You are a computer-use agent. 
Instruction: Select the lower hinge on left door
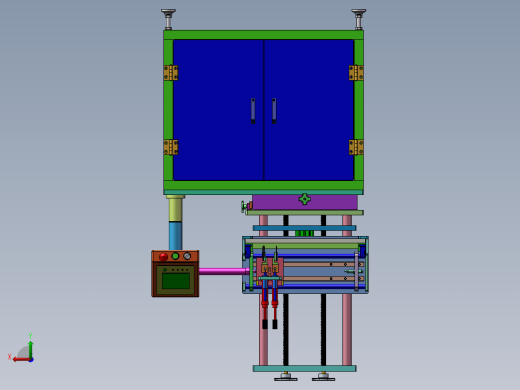(x=171, y=147)
